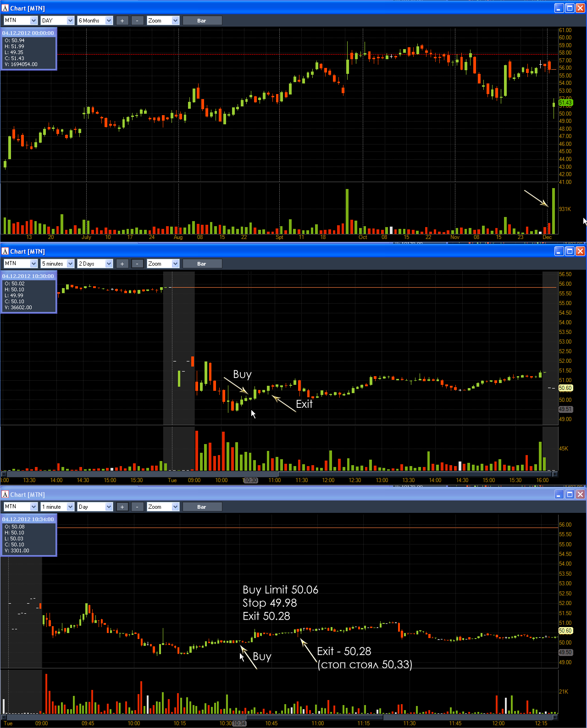Click the Stop 49.98 annotation text
587x728 pixels.
click(270, 603)
